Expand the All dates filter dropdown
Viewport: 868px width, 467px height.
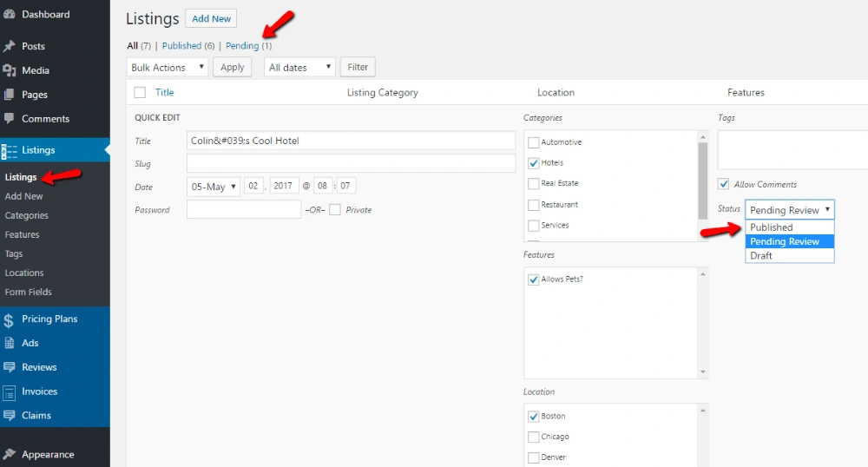click(x=299, y=67)
